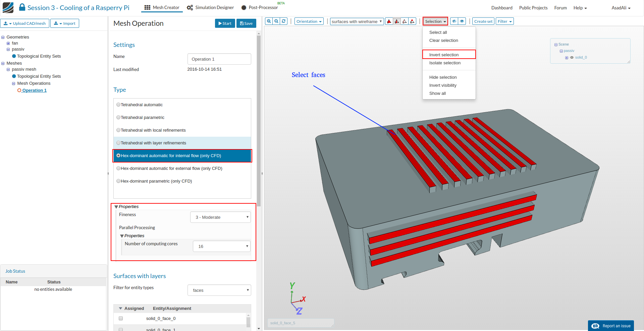Image resolution: width=644 pixels, height=331 pixels.
Task: Click the show all eye icon
Action: coord(462,21)
